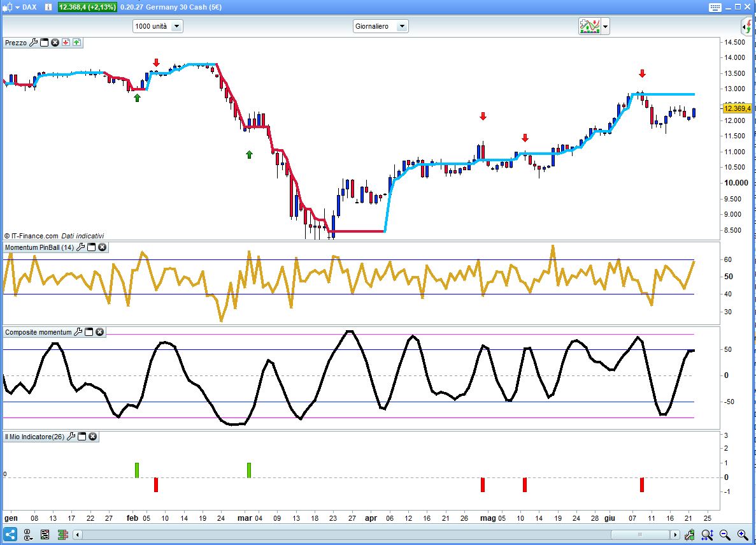This screenshot has height=545, width=756.
Task: Click the 0.20.27 Germany 30 Cash title text
Action: coord(171,7)
